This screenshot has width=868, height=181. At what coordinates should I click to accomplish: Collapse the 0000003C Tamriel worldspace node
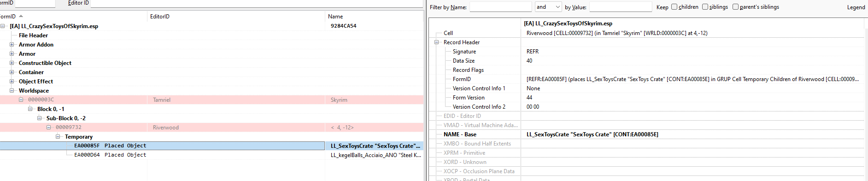[21, 100]
